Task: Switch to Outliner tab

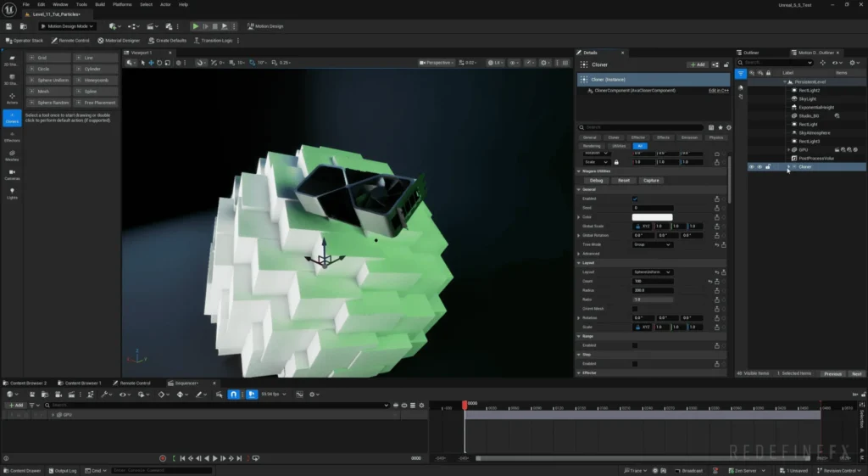Action: click(x=748, y=53)
